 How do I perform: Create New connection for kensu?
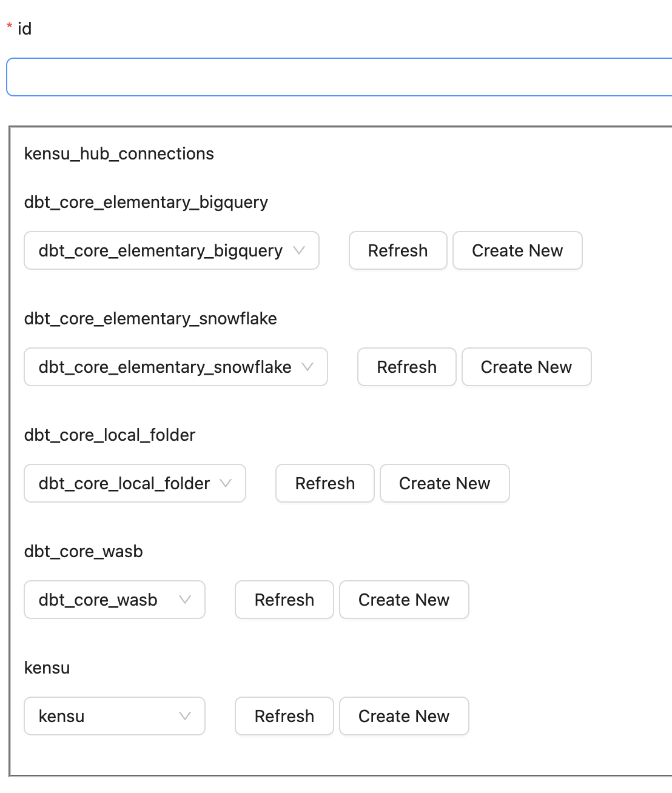pos(404,716)
